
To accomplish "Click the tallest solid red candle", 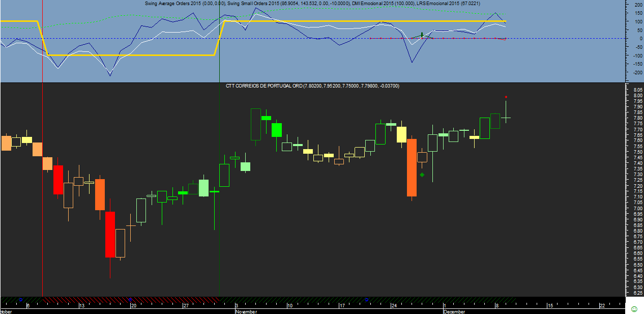I will 110,235.
